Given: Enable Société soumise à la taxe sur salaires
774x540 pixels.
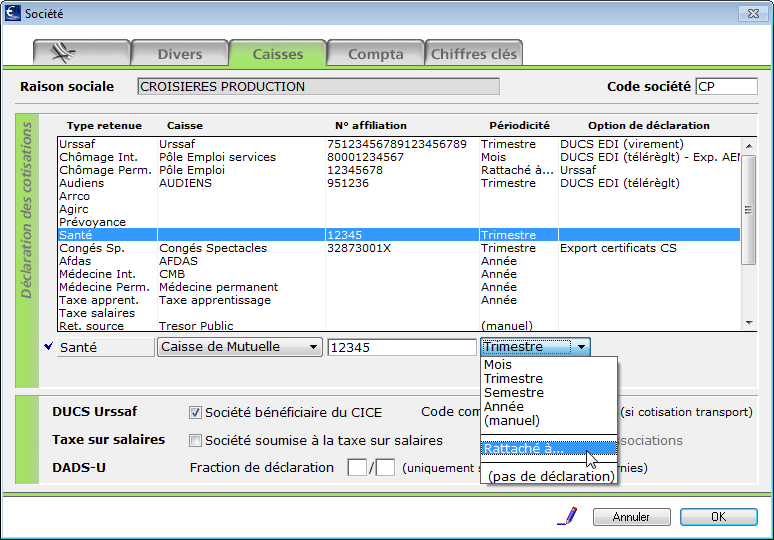Looking at the screenshot, I should (x=195, y=440).
